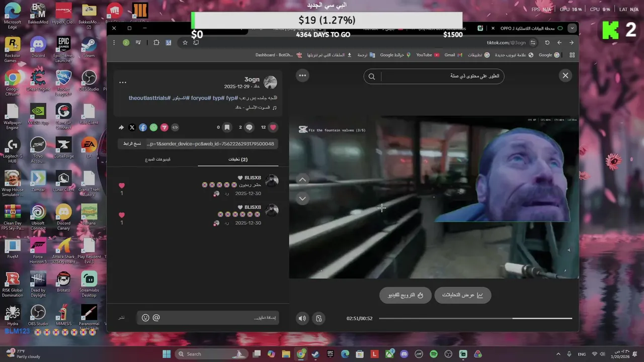This screenshot has height=362, width=644.
Task: Switch to the comments (2) tab
Action: click(238, 159)
